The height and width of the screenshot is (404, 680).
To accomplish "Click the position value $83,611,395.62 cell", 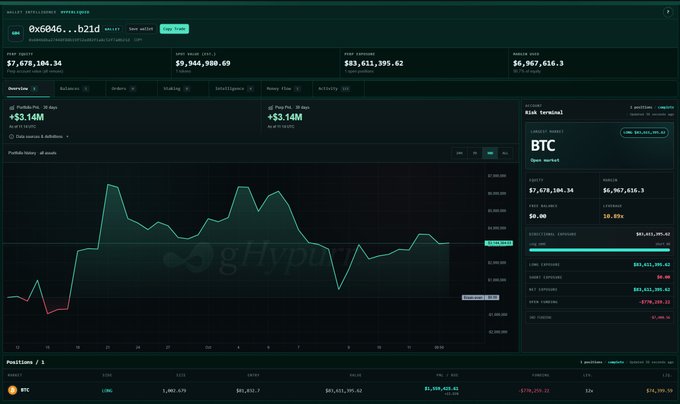I will pos(343,391).
